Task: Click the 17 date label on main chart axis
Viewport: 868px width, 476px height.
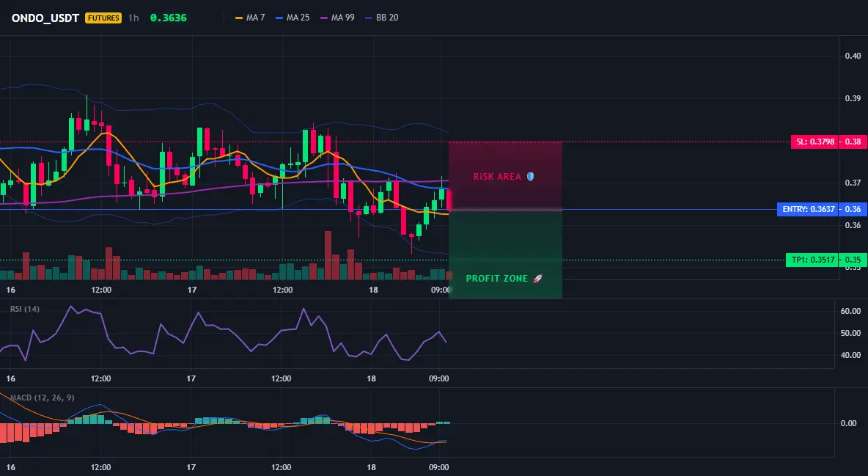Action: point(191,290)
